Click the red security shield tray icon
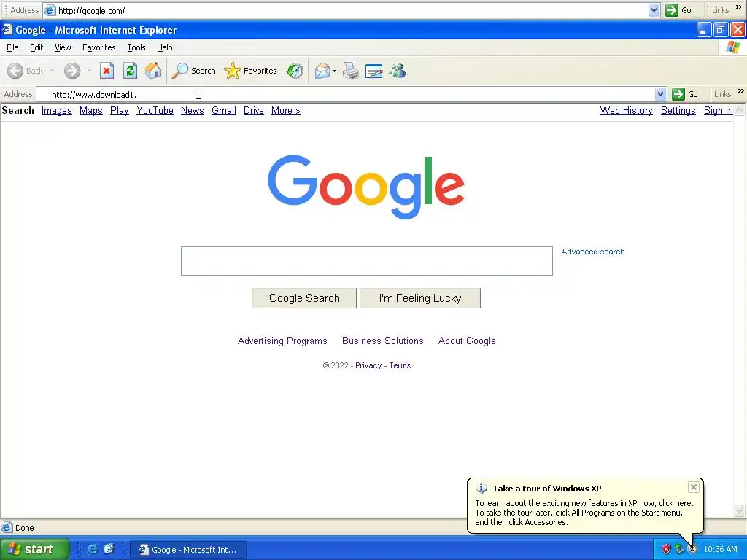Screen dimensions: 747x560 pyautogui.click(x=666, y=549)
